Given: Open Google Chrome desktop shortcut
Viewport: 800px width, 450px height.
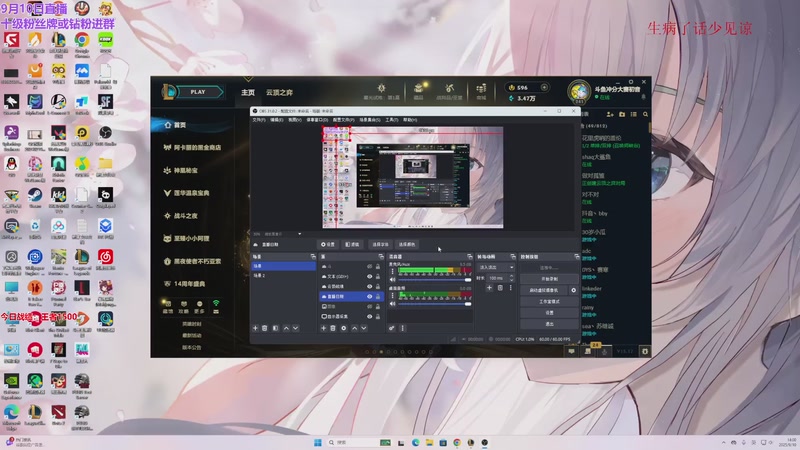Looking at the screenshot, I should pyautogui.click(x=82, y=44).
